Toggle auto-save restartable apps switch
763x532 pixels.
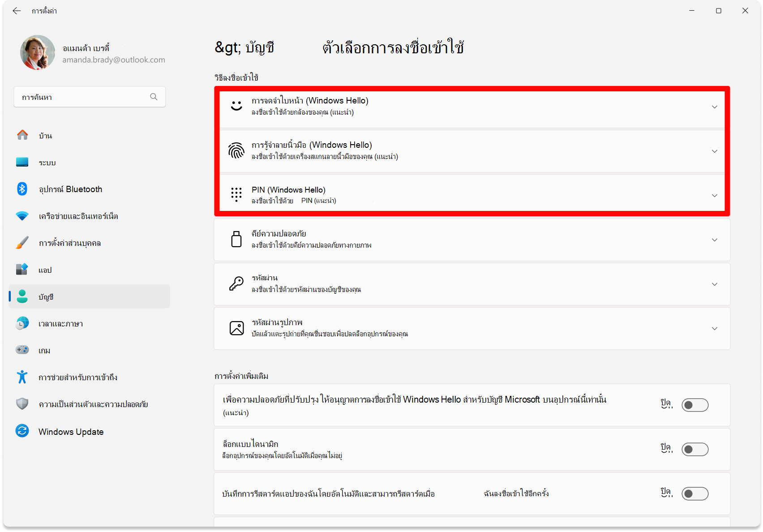[695, 493]
